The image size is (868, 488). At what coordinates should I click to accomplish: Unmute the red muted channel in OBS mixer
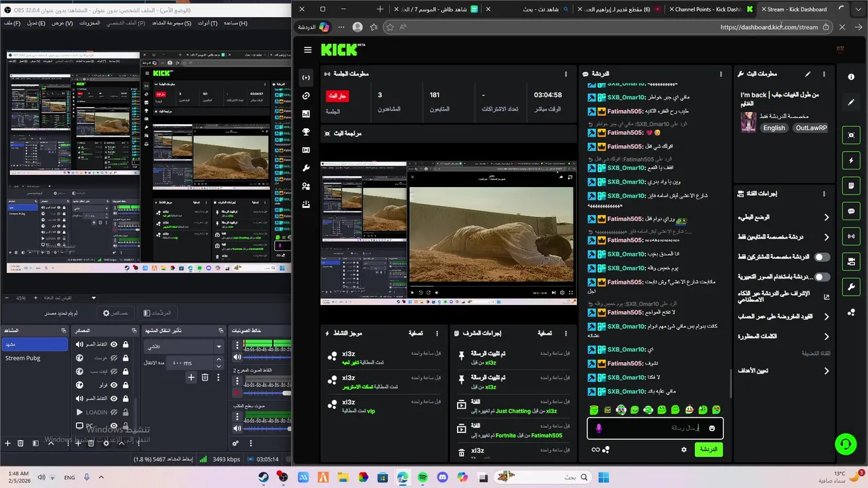[237, 393]
